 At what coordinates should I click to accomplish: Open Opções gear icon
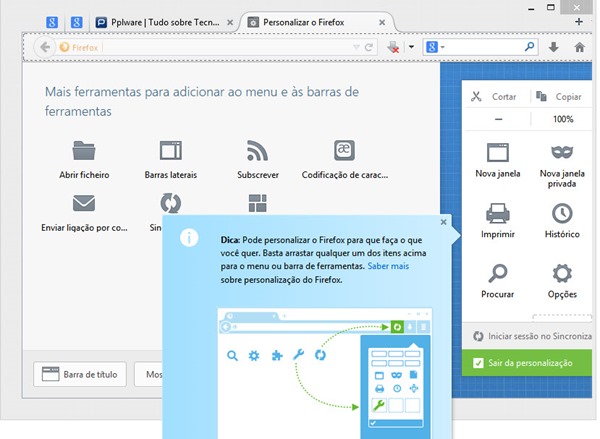562,273
